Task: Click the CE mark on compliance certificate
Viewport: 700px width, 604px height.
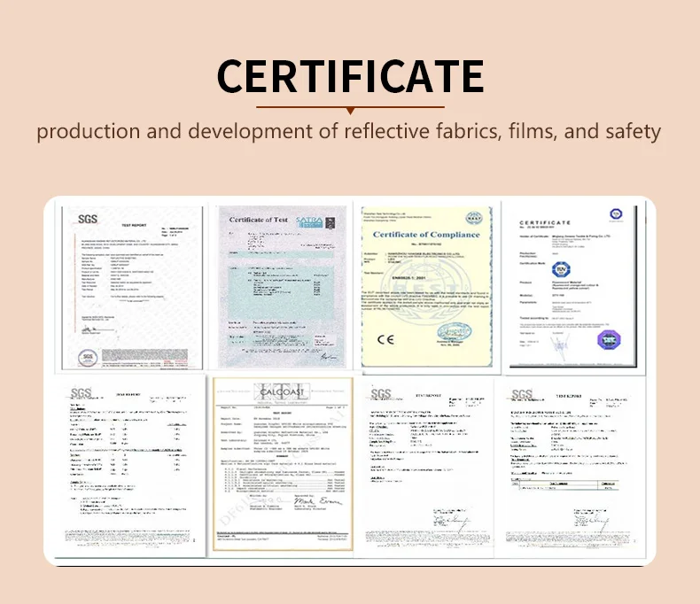Action: (x=385, y=340)
